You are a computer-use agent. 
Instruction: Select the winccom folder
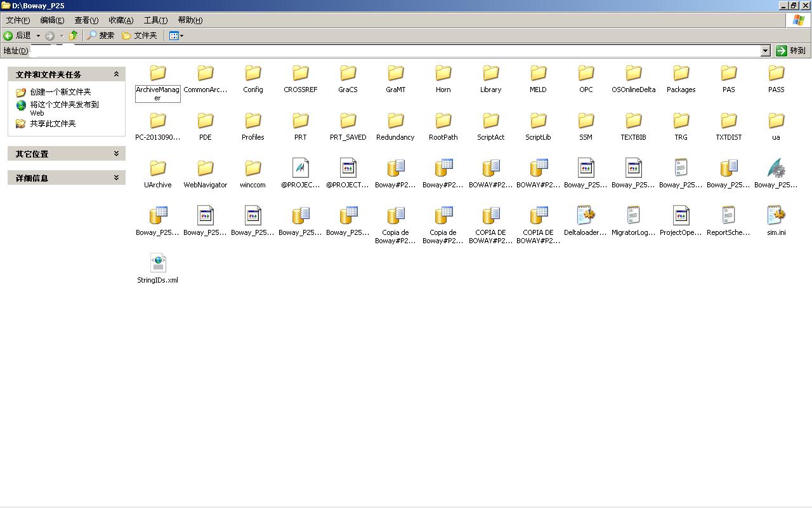253,175
